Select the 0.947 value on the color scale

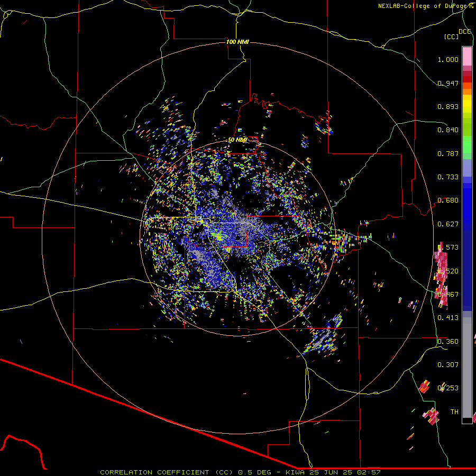tap(448, 83)
